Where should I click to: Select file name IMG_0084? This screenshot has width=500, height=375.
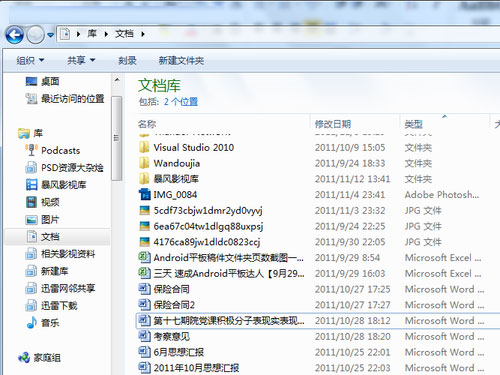pos(175,195)
